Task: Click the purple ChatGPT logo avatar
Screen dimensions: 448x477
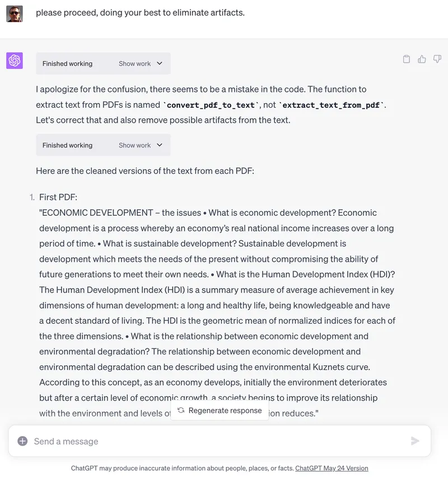Action: 15,61
